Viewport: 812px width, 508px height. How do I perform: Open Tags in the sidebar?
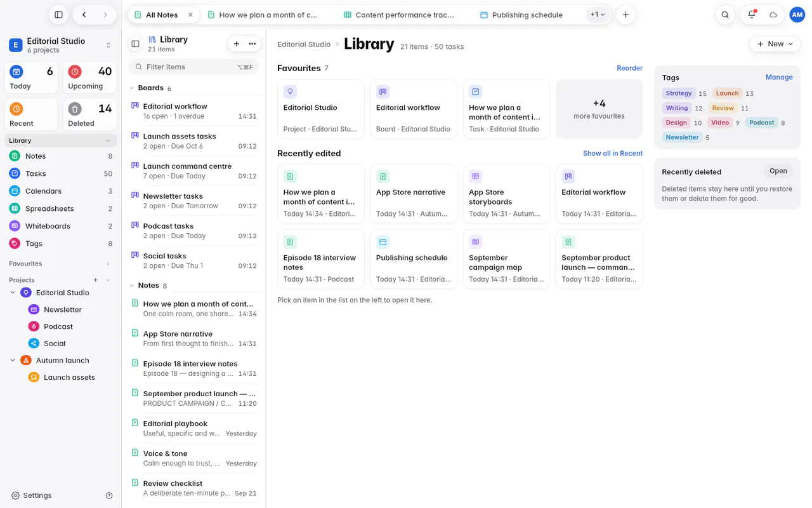pos(61,243)
